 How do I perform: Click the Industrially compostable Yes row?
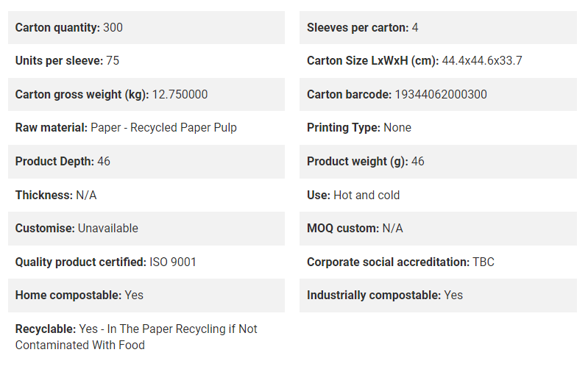pos(438,295)
